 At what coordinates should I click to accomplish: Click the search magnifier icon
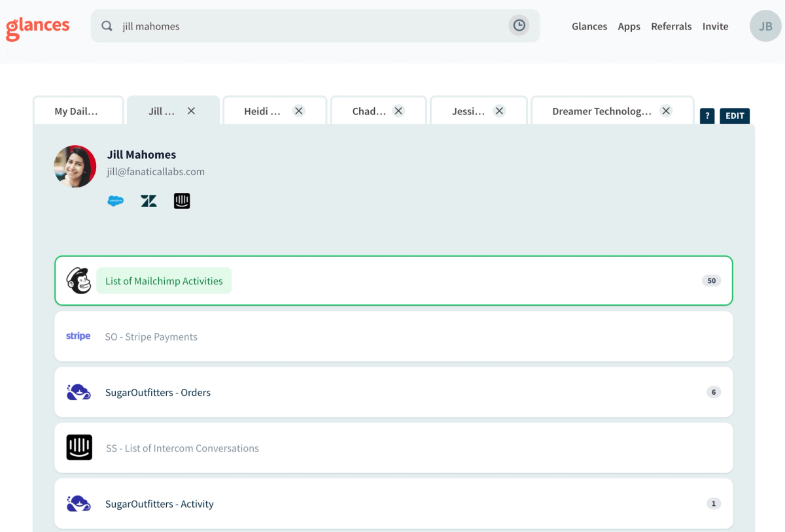[x=107, y=26]
